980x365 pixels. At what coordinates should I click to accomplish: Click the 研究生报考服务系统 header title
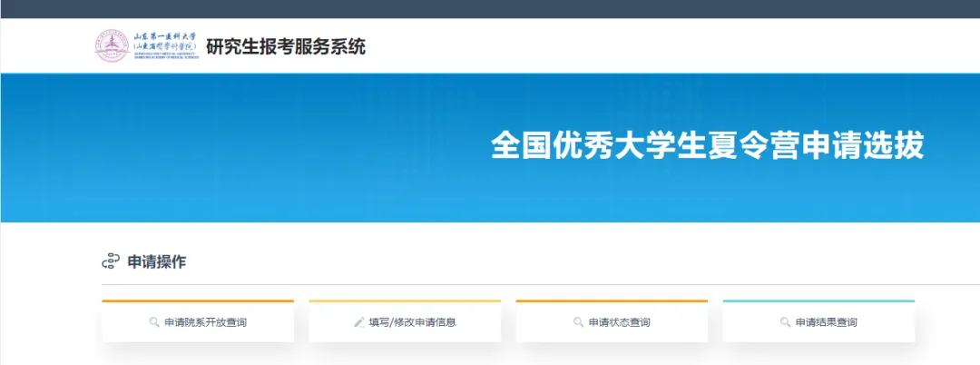coord(285,45)
